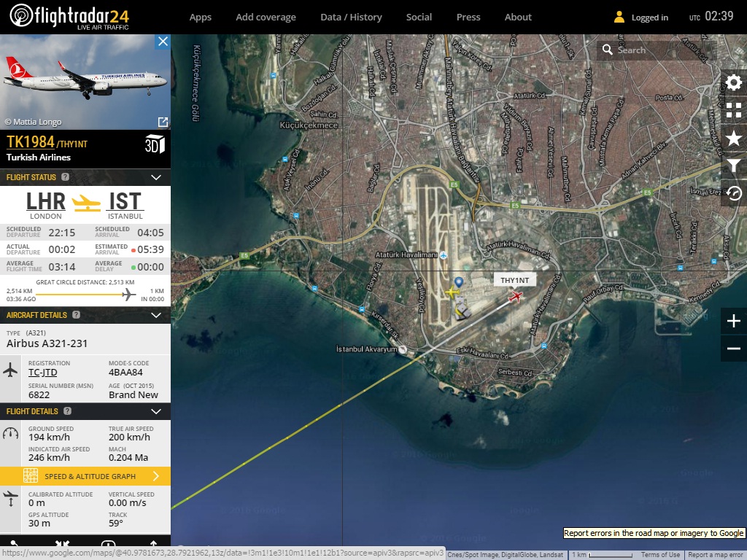Screen dimensions: 747x560
Task: Collapse the Aircraft Details section
Action: coord(155,315)
